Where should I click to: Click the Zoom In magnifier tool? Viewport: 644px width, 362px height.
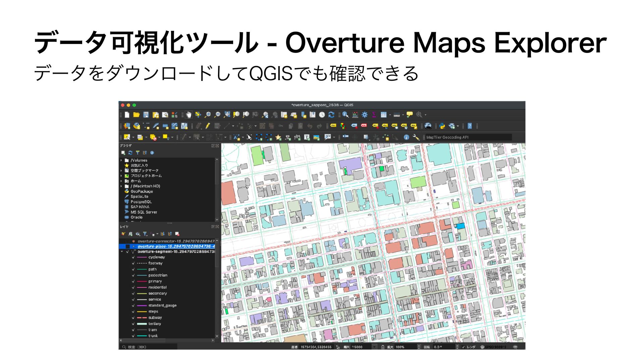coord(208,115)
